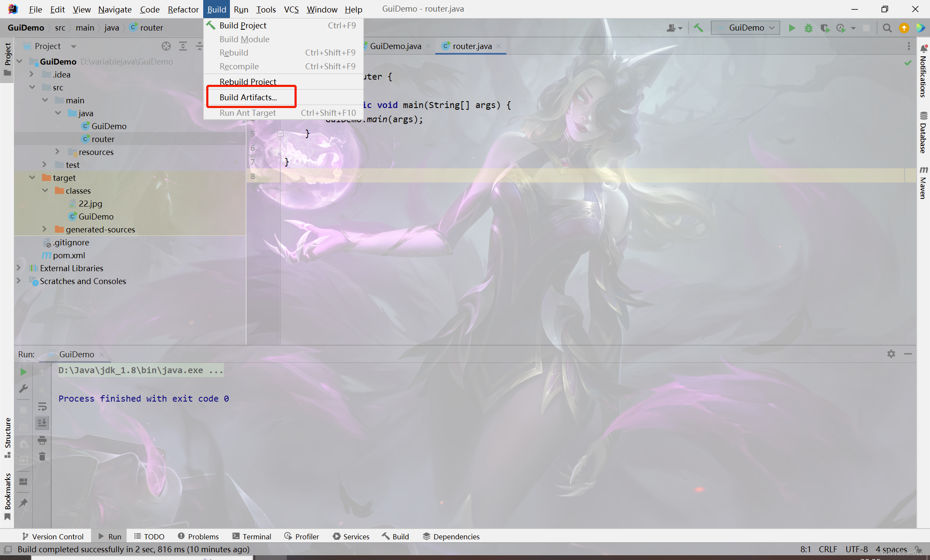Select Rebuild Project menu entry
Screen dimensions: 930x560
283,82
